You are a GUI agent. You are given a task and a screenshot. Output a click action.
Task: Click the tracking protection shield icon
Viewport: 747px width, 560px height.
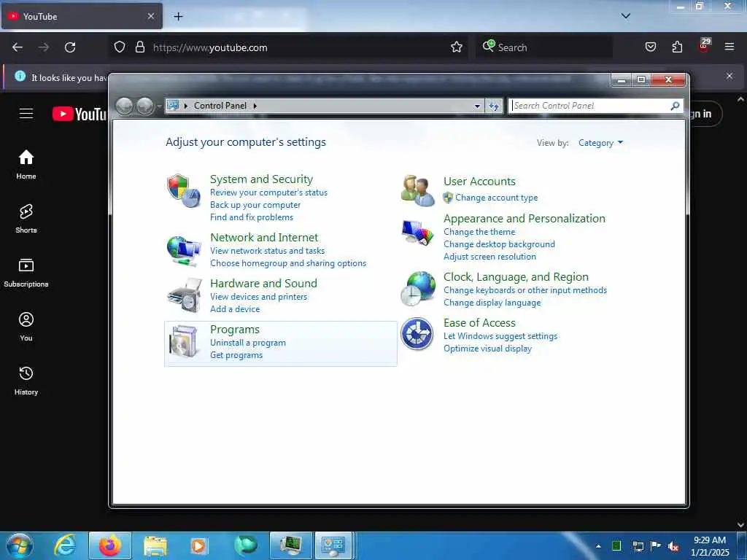pos(120,47)
